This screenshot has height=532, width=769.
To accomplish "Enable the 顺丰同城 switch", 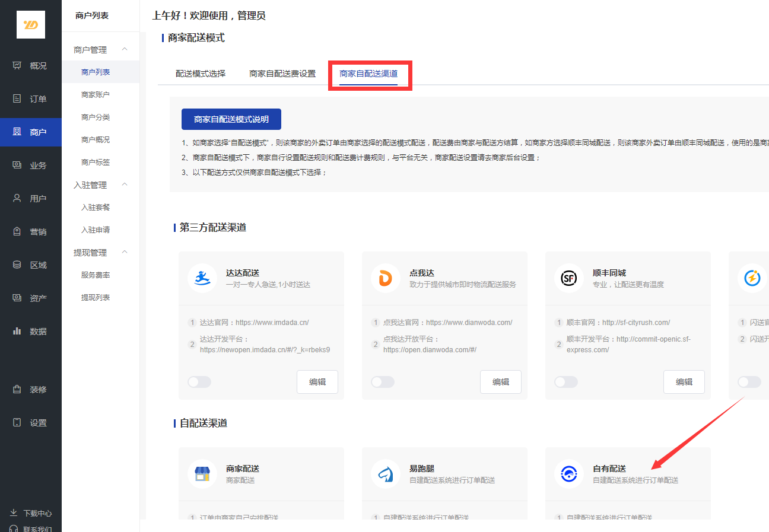I will (x=566, y=382).
